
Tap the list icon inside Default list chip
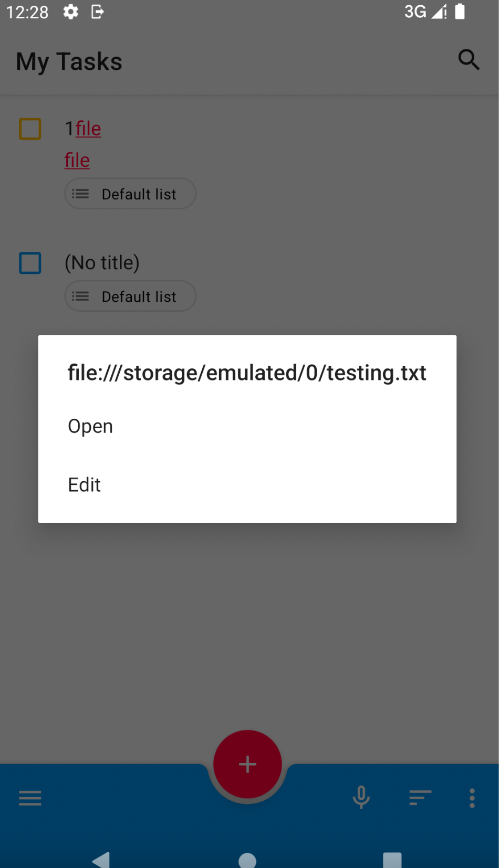pyautogui.click(x=80, y=194)
